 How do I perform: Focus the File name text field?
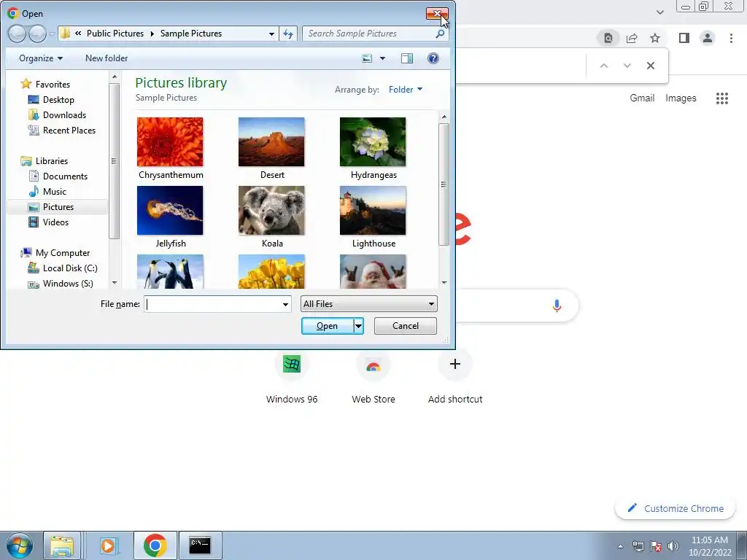point(212,304)
